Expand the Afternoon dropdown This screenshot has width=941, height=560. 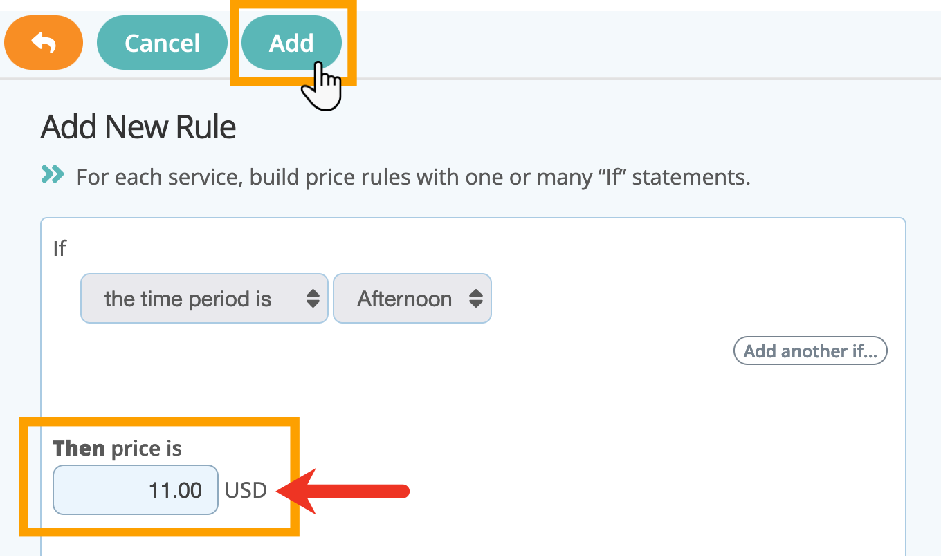click(x=412, y=299)
